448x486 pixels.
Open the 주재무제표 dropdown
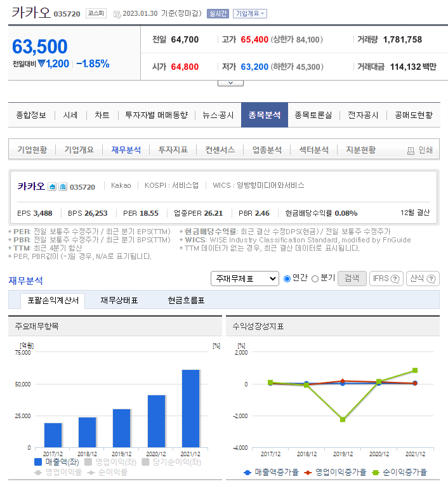[x=244, y=279]
